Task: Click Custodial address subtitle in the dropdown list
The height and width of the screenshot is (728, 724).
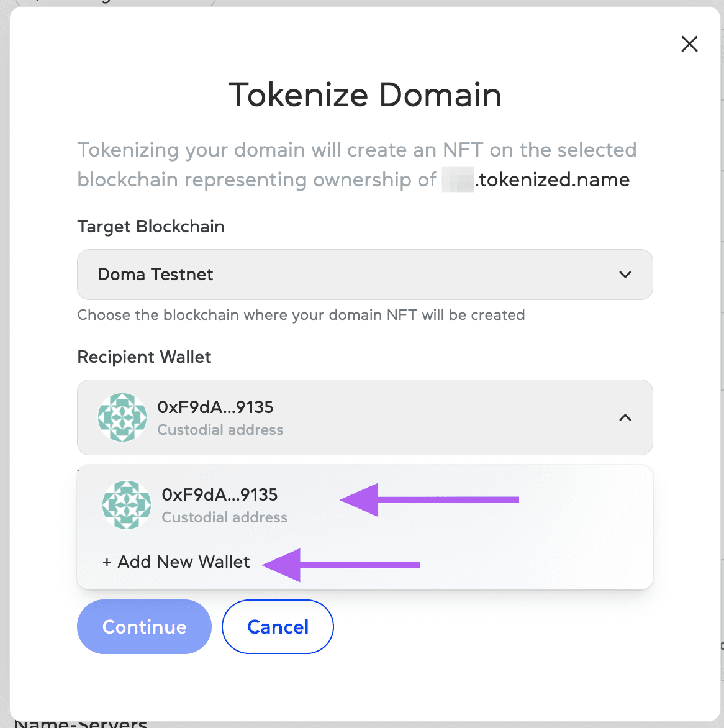Action: [225, 517]
